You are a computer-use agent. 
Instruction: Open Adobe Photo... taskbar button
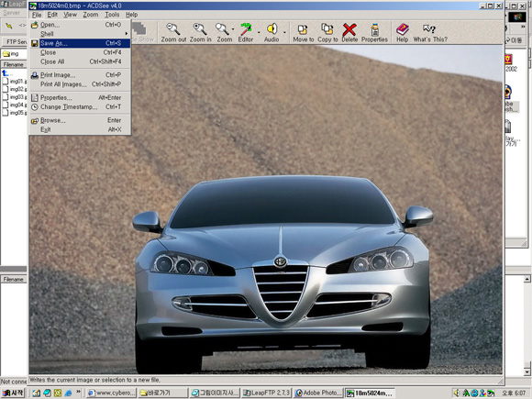click(x=318, y=393)
